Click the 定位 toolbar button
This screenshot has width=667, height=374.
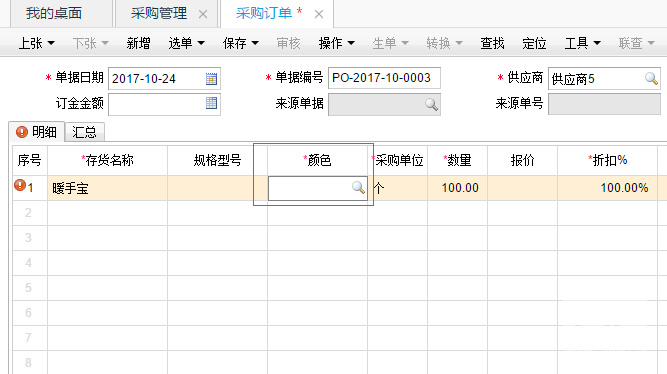point(534,43)
